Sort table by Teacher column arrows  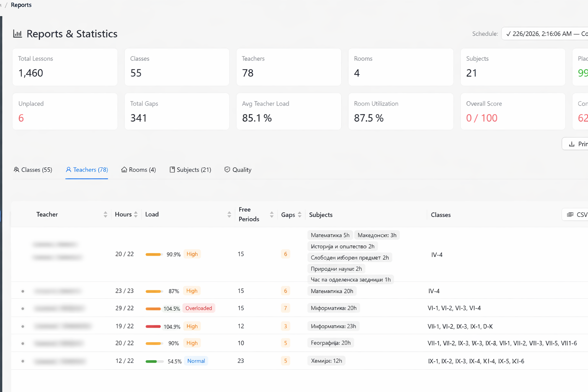(105, 214)
